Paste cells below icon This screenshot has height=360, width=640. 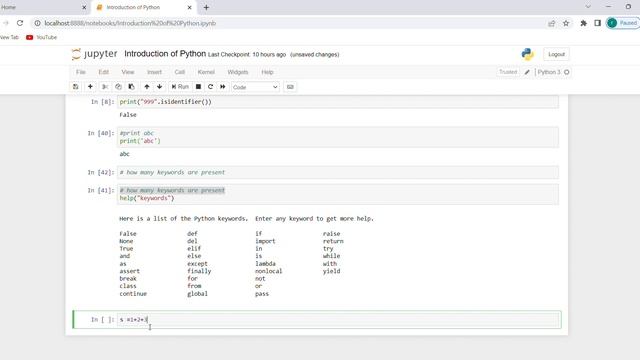click(x=131, y=87)
